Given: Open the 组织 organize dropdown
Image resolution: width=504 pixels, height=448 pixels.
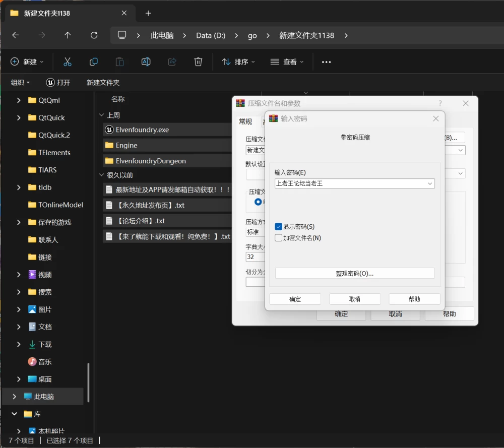Looking at the screenshot, I should (20, 83).
